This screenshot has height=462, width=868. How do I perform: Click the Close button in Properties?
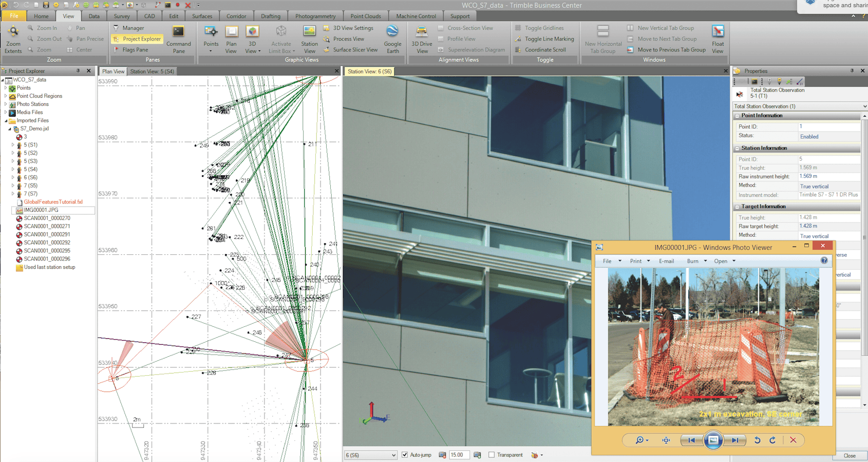850,456
